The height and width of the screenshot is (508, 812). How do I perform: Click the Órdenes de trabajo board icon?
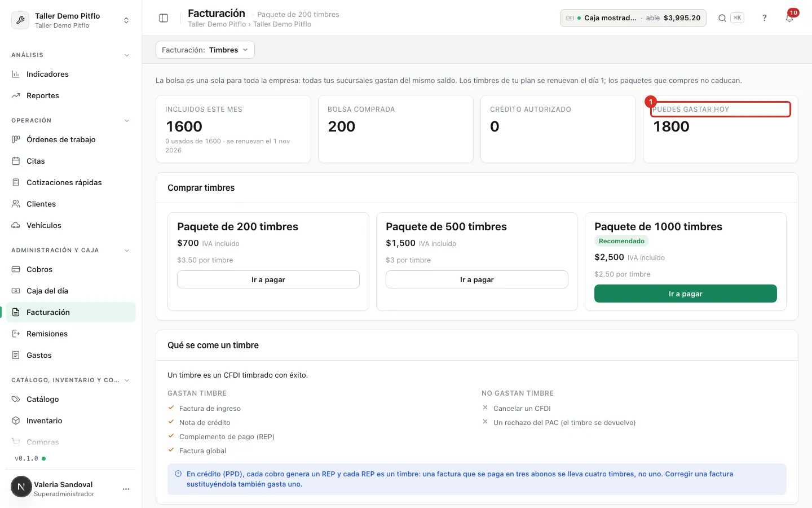16,139
